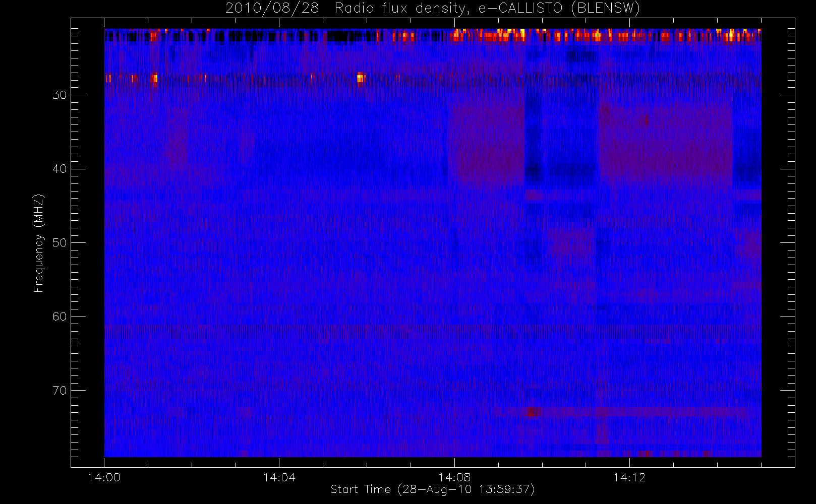Click the "Start Time (28-Aug-10 13:59:37)" label

[x=432, y=489]
